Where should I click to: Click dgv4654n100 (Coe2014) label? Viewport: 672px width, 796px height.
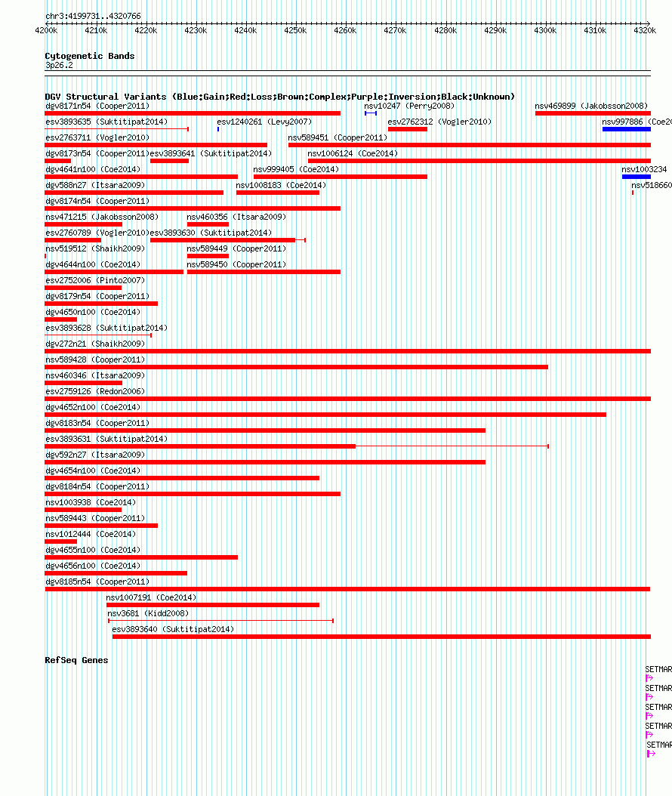[x=93, y=471]
